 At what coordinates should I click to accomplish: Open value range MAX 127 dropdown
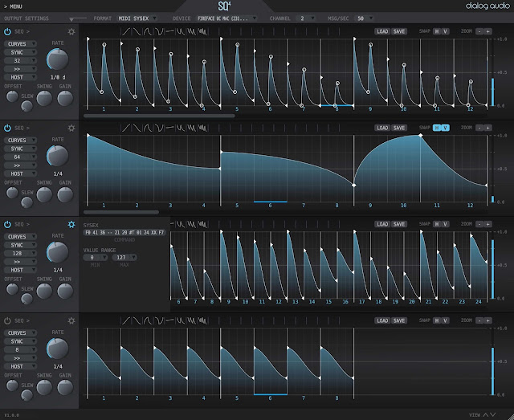124,257
